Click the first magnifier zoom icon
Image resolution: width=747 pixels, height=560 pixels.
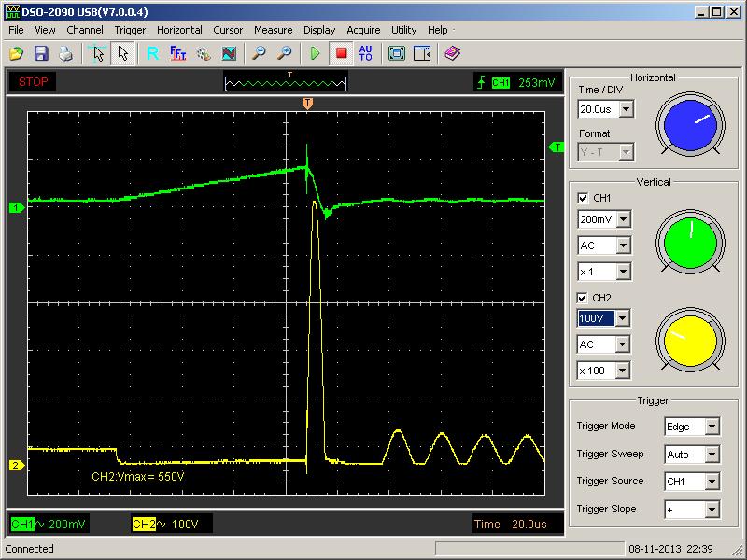259,53
